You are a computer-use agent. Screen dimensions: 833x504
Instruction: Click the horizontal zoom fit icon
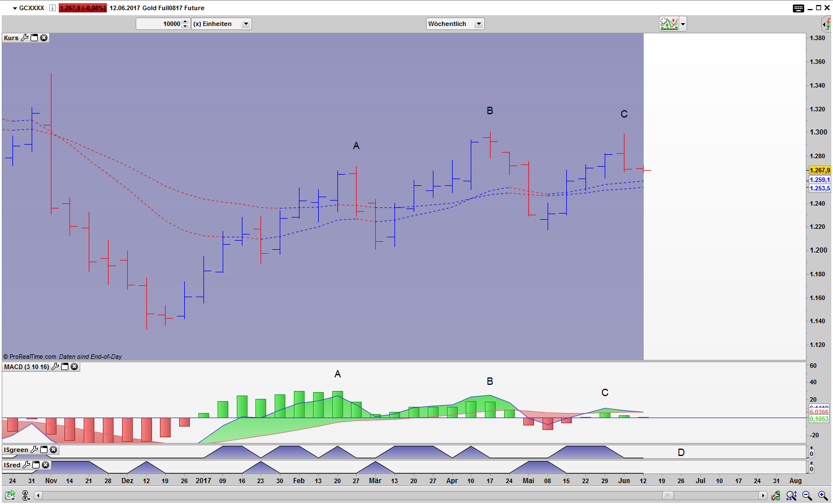pos(791,496)
